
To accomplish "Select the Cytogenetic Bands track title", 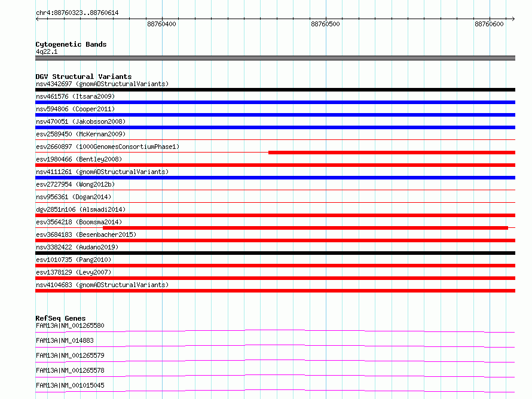I will [x=71, y=44].
